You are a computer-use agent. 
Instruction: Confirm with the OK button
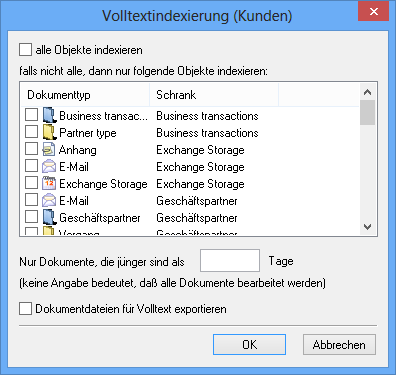[249, 345]
